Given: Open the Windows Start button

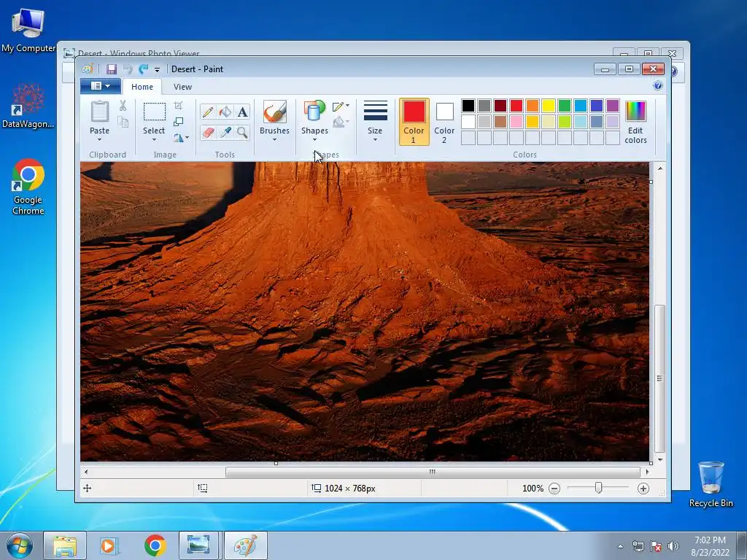Looking at the screenshot, I should point(19,545).
